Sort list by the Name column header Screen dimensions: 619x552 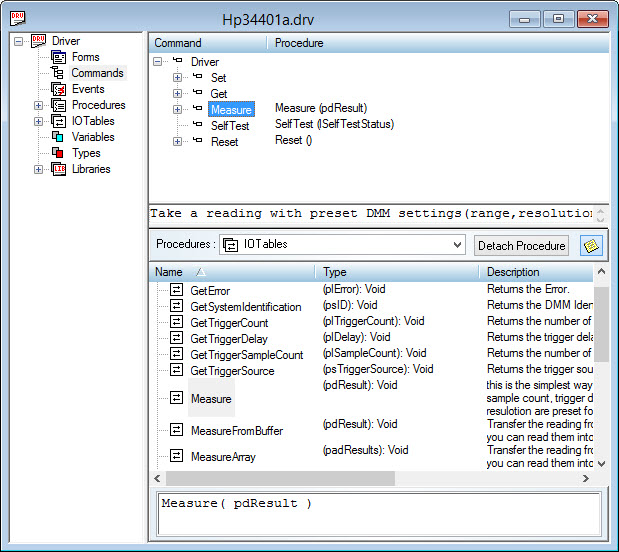coord(232,272)
